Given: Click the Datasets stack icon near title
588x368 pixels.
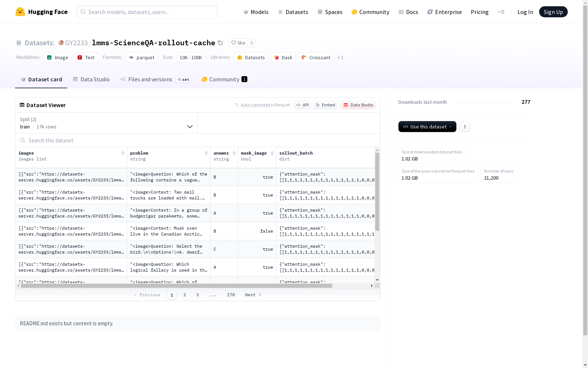Looking at the screenshot, I should click(x=19, y=43).
